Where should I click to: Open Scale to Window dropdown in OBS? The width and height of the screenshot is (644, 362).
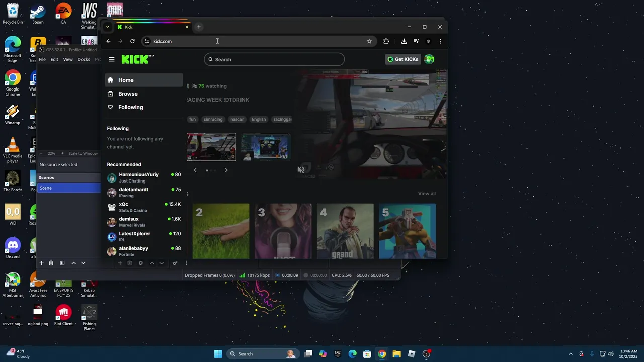[83, 153]
